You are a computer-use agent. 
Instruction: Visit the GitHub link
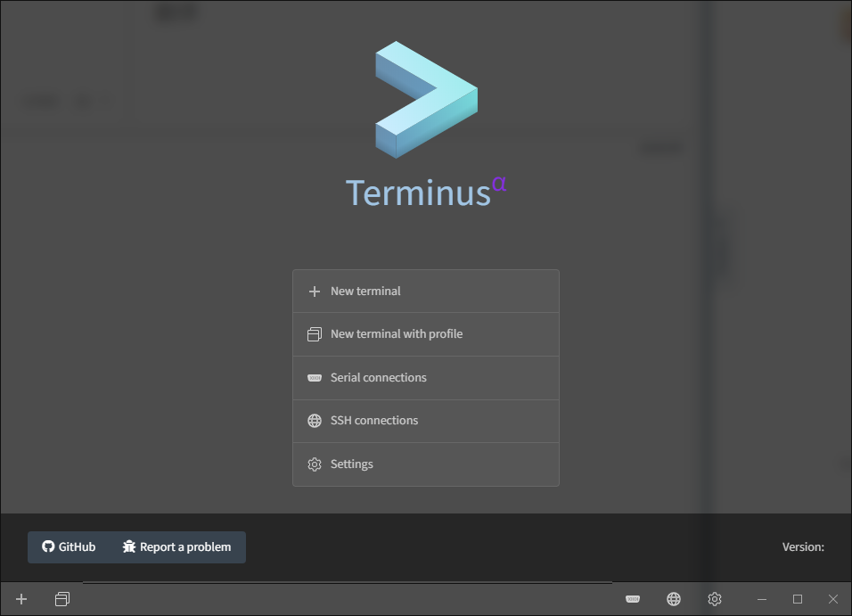(x=69, y=547)
